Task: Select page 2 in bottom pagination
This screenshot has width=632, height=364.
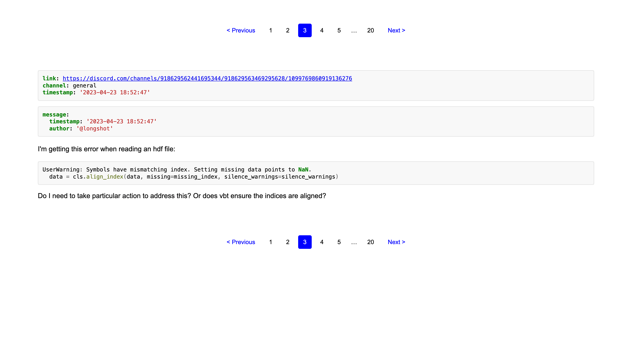Action: 288,242
